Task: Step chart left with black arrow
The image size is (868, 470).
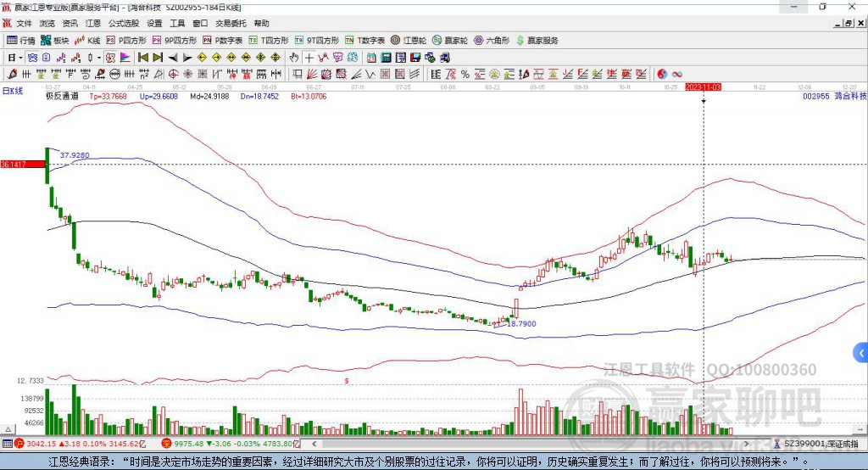Action: (x=173, y=58)
